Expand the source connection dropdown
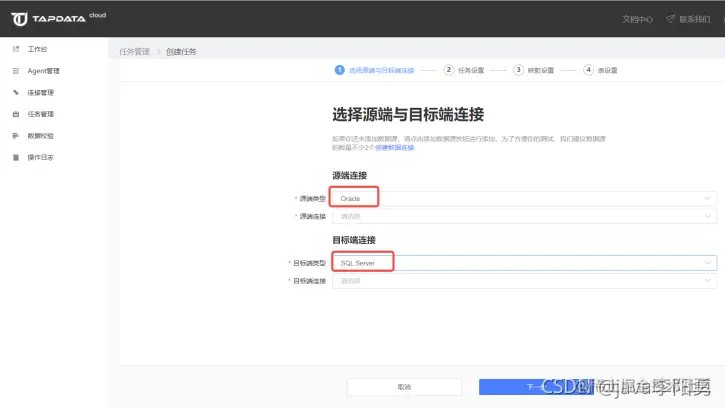The image size is (725, 408). [x=524, y=216]
